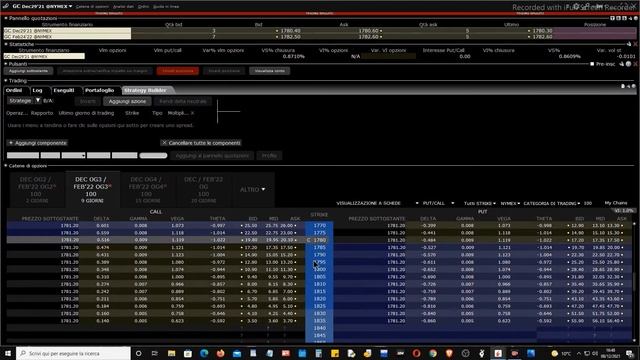Open File Explorer from the taskbar

pos(171,353)
